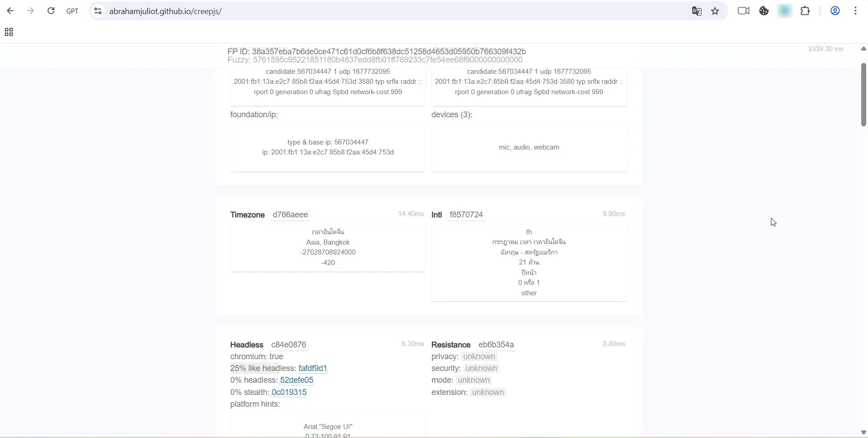Click the address bar URL
The height and width of the screenshot is (438, 868).
coord(165,11)
